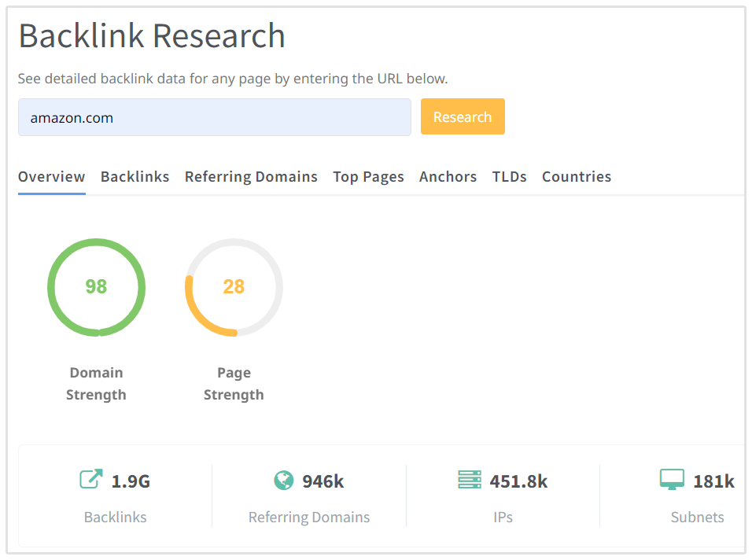Go to the Top Pages tab

(368, 177)
